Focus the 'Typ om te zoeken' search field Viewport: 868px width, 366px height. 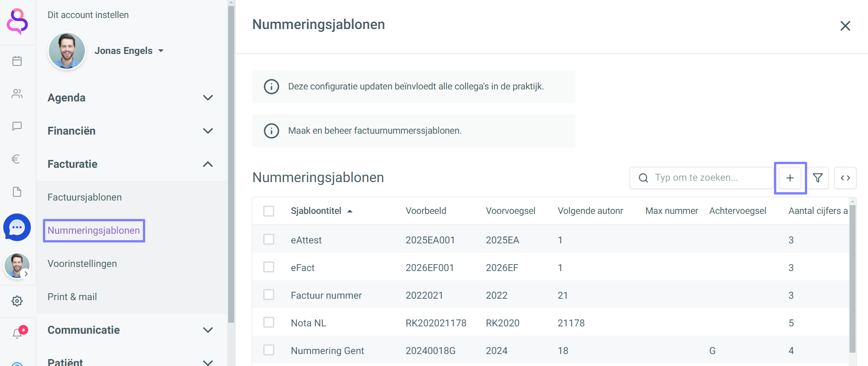702,178
